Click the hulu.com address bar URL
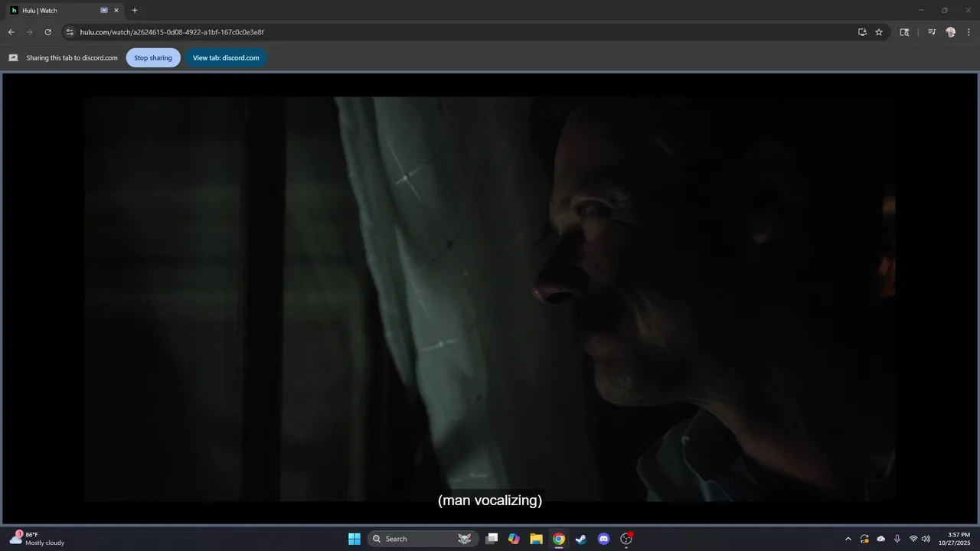 (171, 32)
